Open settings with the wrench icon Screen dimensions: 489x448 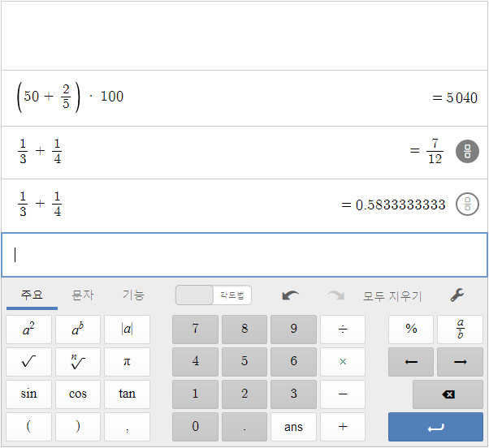point(457,295)
